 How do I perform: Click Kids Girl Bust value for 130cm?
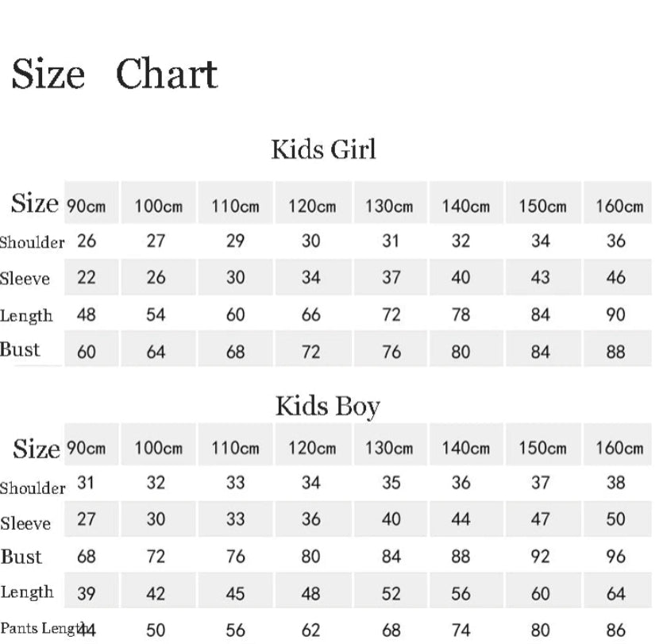pyautogui.click(x=391, y=352)
